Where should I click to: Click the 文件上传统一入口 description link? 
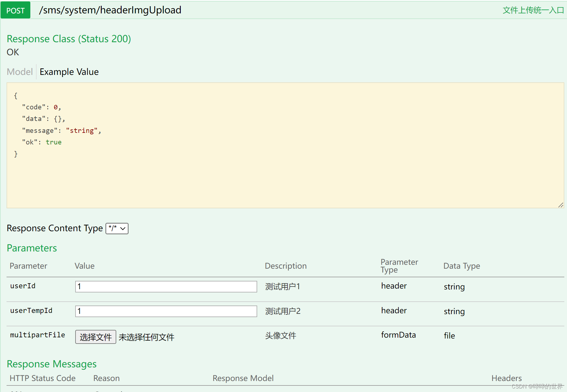coord(533,10)
